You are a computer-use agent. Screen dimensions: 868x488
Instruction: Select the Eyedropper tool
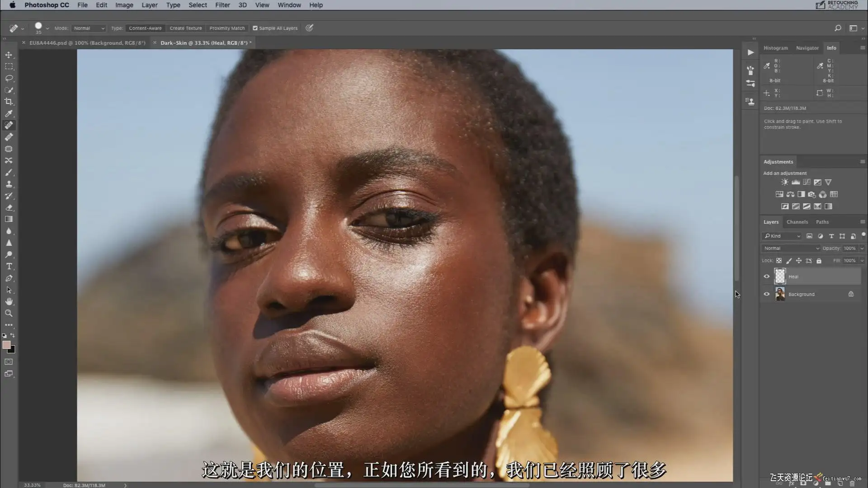pos(9,113)
